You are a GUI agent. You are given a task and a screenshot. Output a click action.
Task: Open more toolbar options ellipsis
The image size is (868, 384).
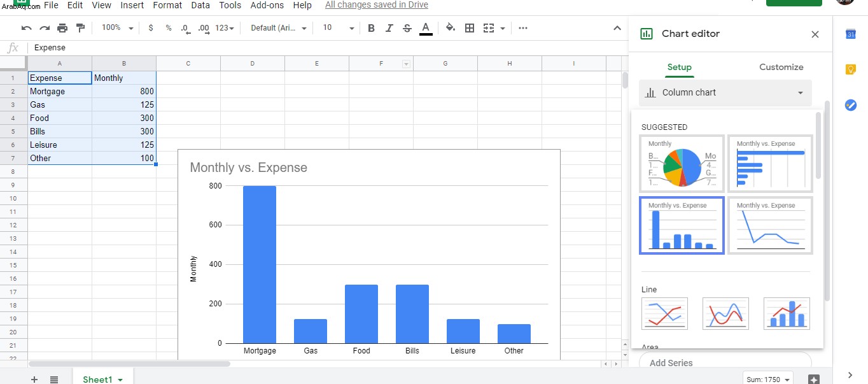pos(523,28)
